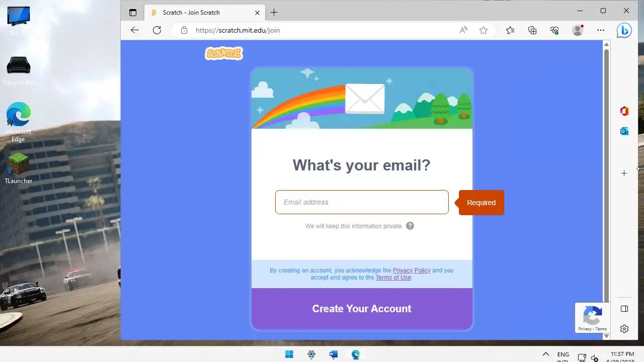
Task: Click the taskbar volume icon
Action: (595, 358)
